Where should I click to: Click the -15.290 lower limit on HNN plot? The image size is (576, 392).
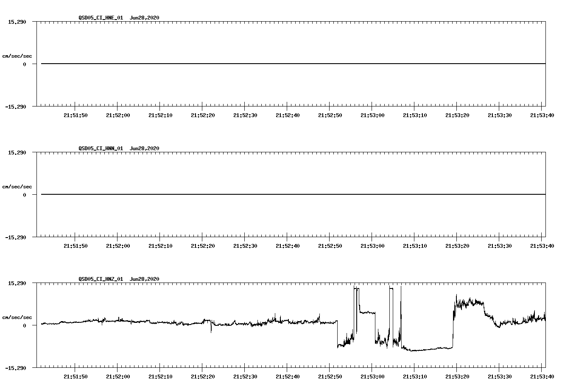(16, 237)
